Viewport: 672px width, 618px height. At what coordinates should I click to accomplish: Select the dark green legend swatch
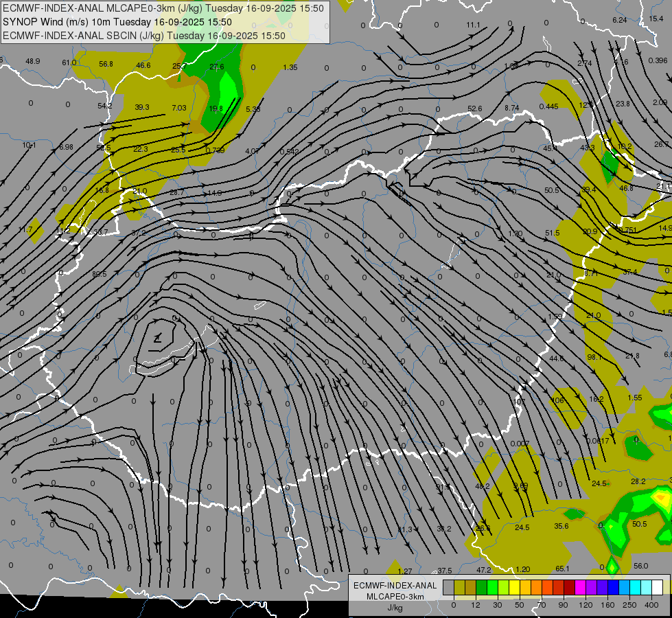[x=481, y=587]
